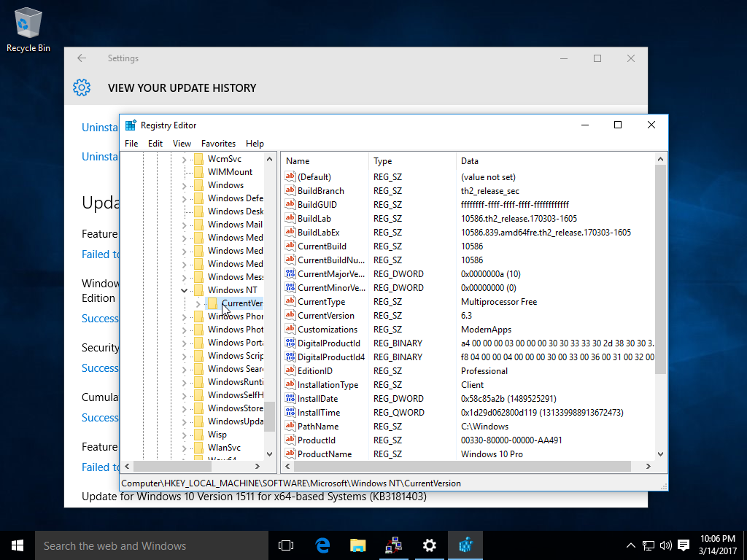Open the Action Center notifications icon
The image size is (747, 560).
[x=684, y=545]
